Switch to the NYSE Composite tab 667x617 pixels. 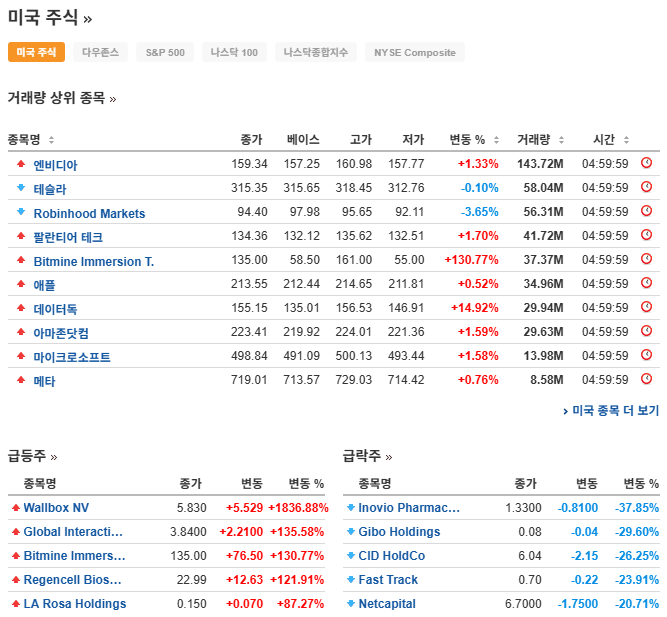tap(415, 52)
